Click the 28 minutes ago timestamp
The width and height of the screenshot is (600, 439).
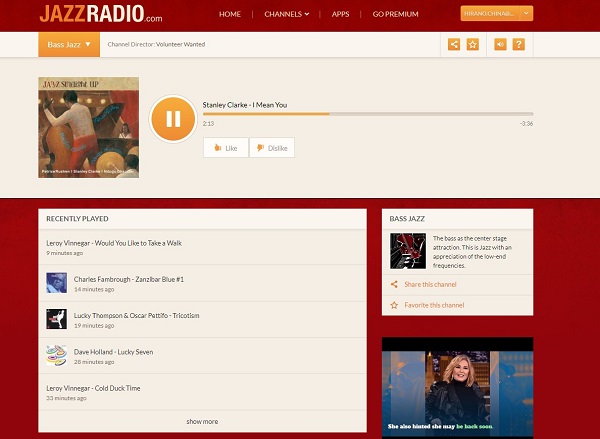(x=94, y=362)
